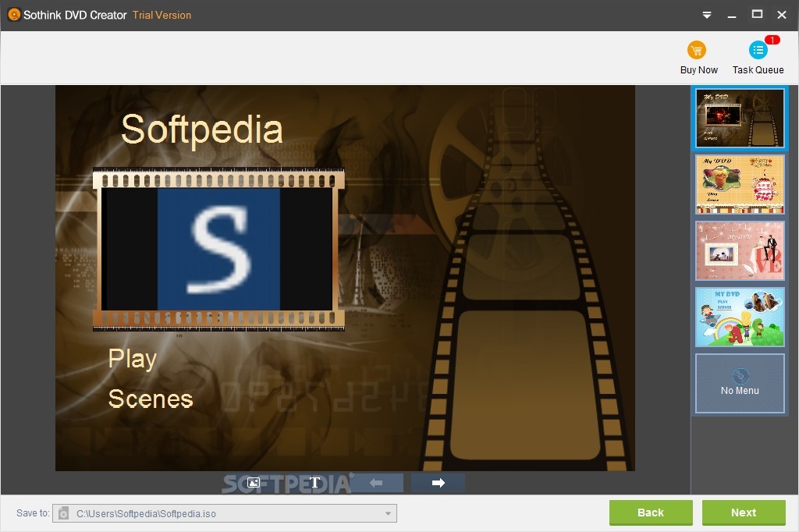This screenshot has height=532, width=799.
Task: Maximize the DVD Creator window
Action: tap(757, 14)
